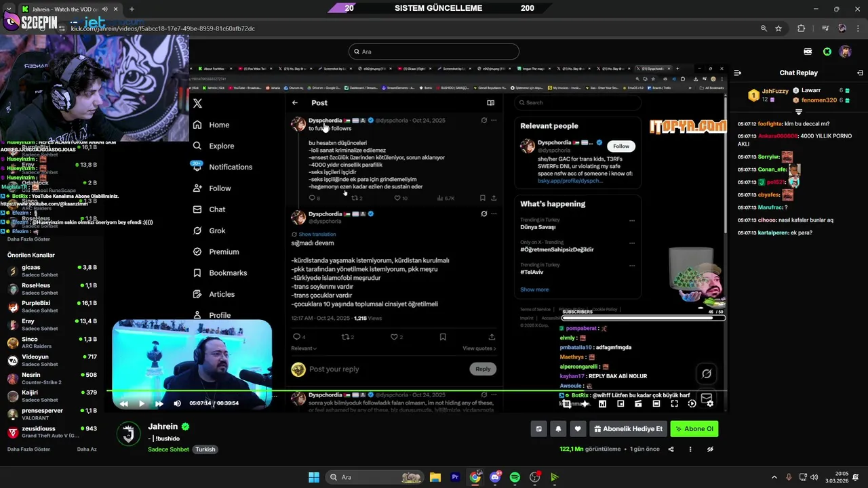Viewport: 868px width, 488px height.
Task: Select Grok in the streamed X sidebar
Action: [210, 230]
